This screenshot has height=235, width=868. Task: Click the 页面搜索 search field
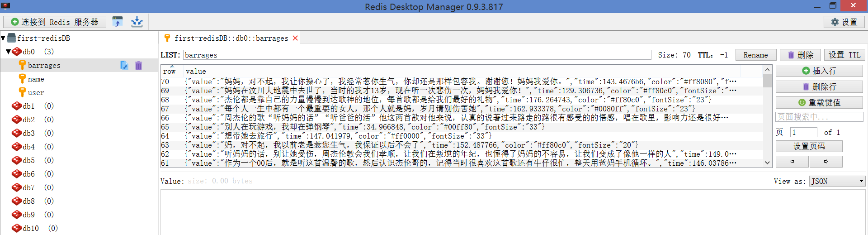[x=819, y=117]
